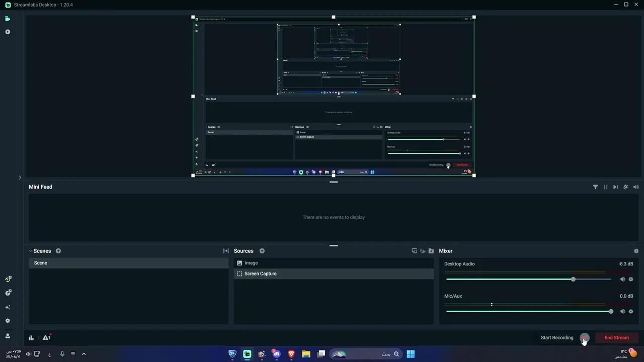The width and height of the screenshot is (644, 362).
Task: Show hidden tray icons chevron
Action: (84, 354)
